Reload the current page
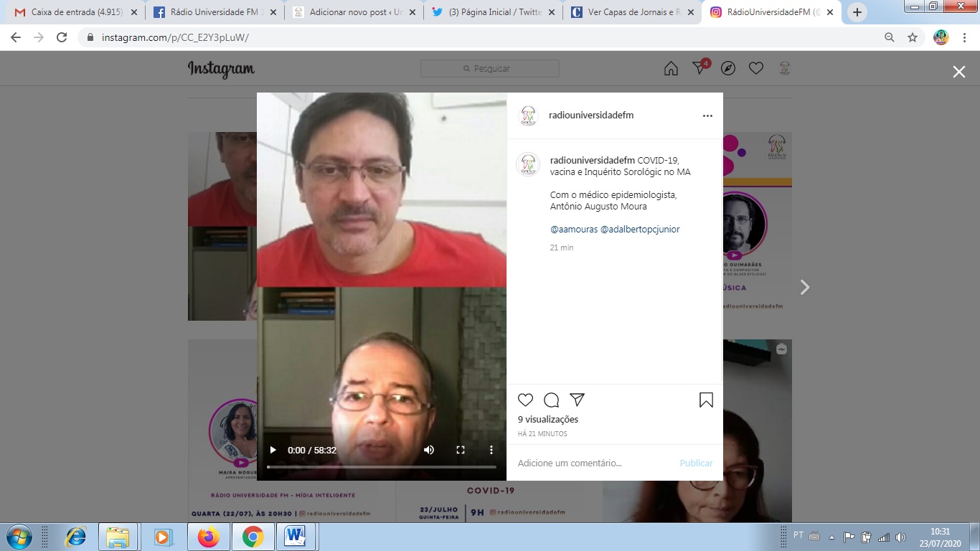This screenshot has height=551, width=980. coord(62,37)
